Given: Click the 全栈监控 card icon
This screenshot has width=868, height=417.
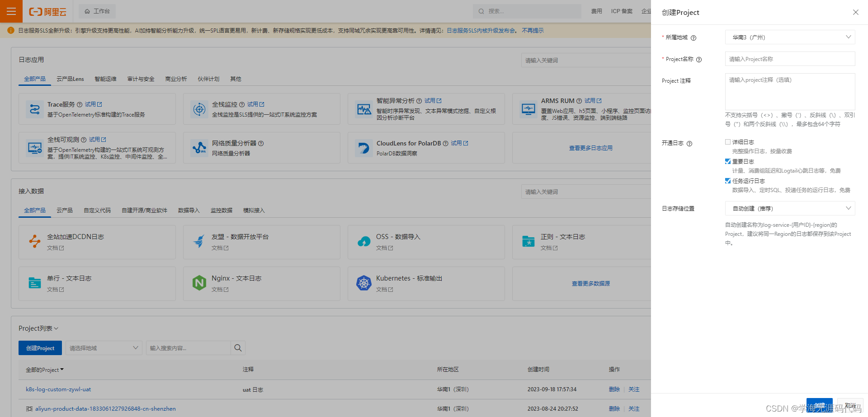Looking at the screenshot, I should pyautogui.click(x=199, y=109).
